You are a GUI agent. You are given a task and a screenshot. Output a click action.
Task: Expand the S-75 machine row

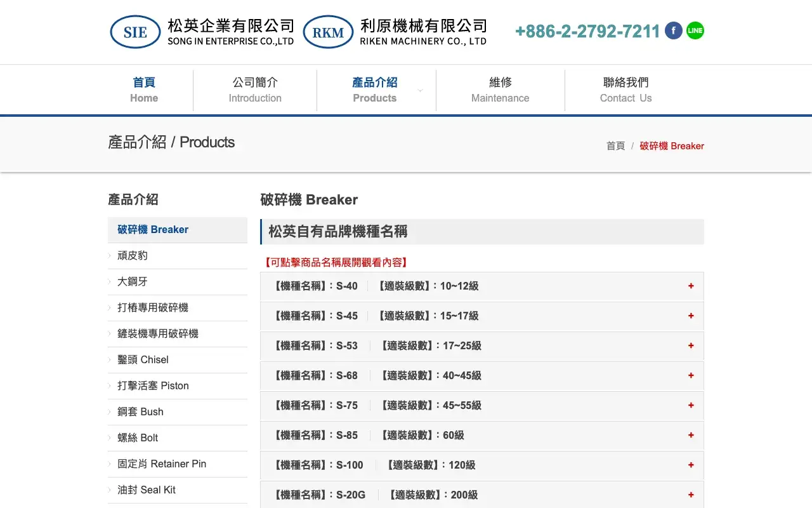(482, 405)
